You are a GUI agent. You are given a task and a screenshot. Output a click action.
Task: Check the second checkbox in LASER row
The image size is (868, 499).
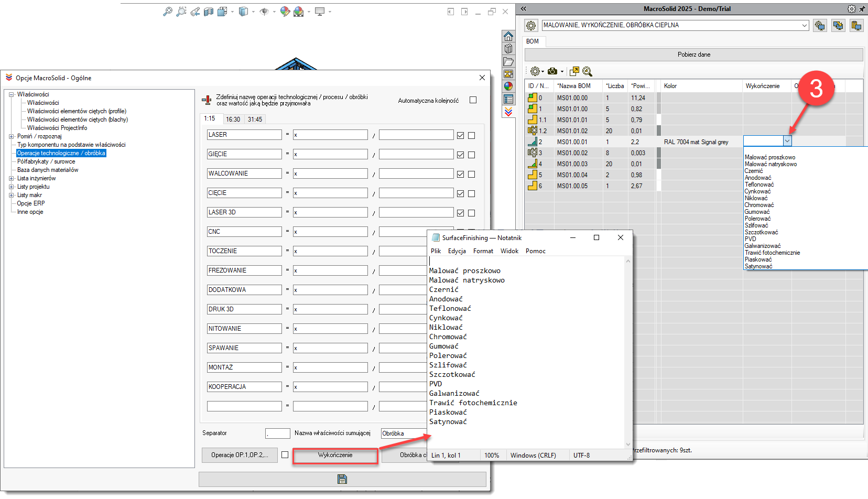tap(472, 135)
